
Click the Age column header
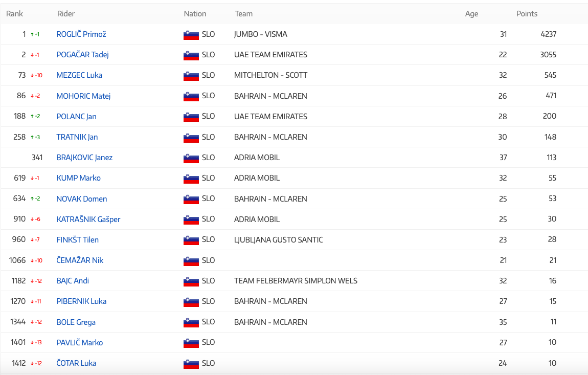pyautogui.click(x=471, y=14)
